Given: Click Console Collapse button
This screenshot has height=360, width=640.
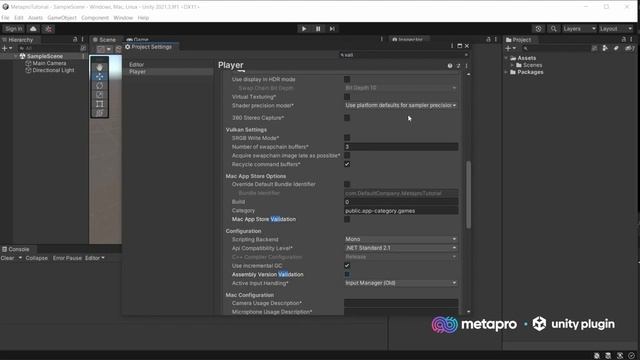Looking at the screenshot, I should [36, 258].
